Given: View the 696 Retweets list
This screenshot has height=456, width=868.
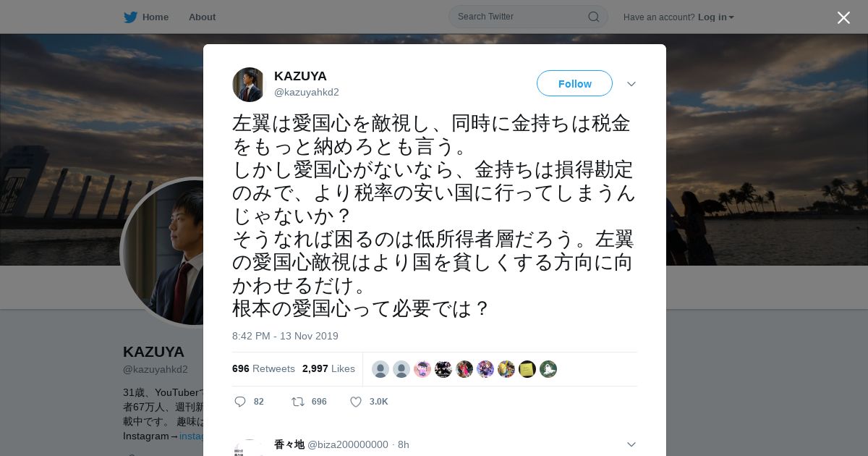Looking at the screenshot, I should 263,369.
